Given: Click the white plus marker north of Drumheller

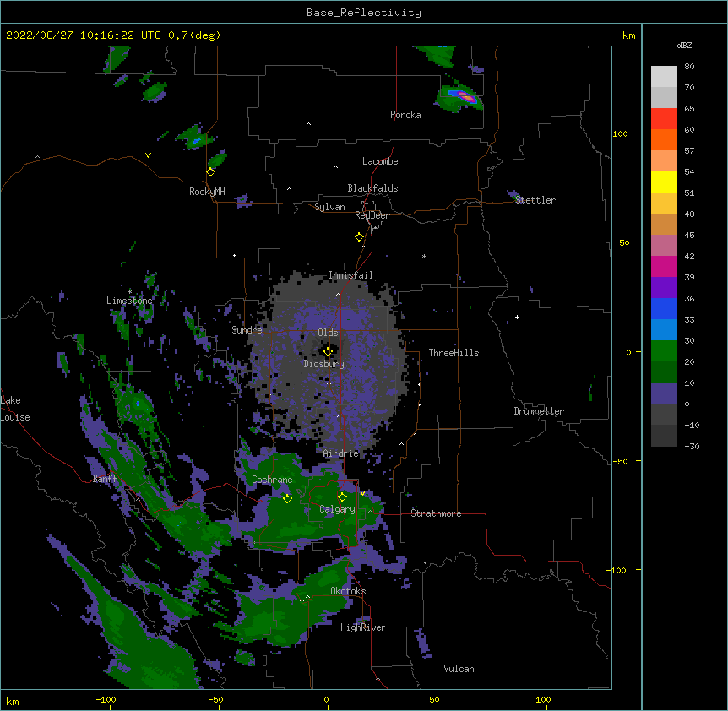Looking at the screenshot, I should (x=517, y=317).
